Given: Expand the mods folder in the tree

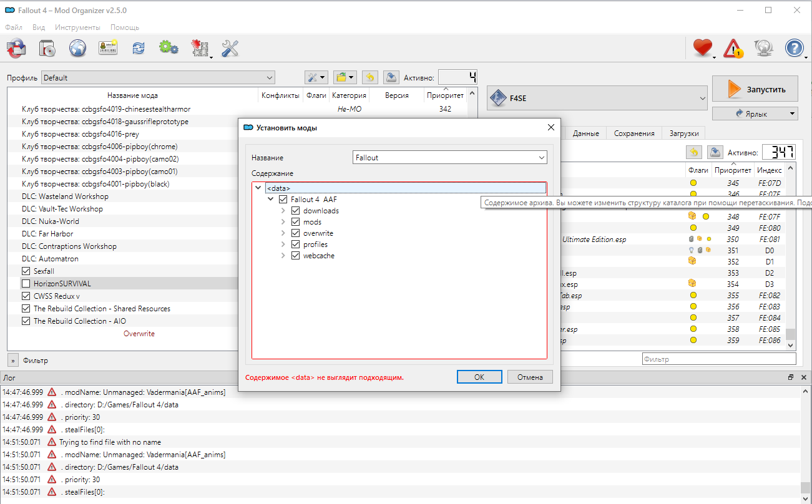Looking at the screenshot, I should tap(284, 222).
